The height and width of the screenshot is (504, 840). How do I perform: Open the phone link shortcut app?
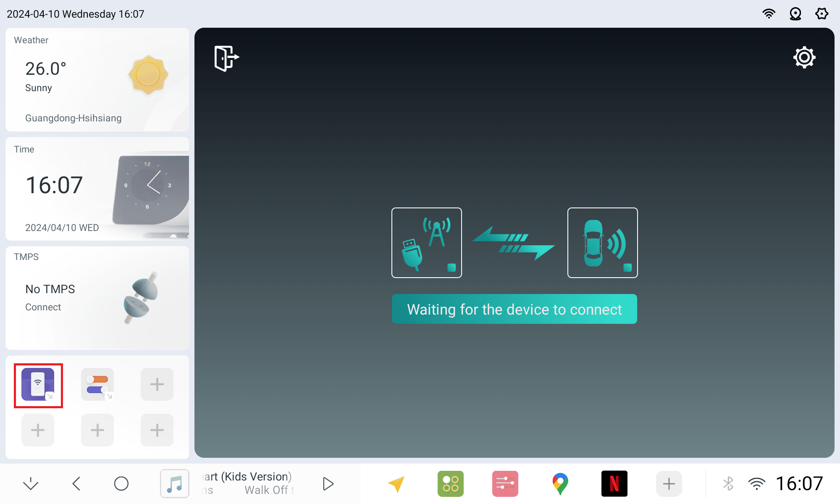pyautogui.click(x=38, y=384)
